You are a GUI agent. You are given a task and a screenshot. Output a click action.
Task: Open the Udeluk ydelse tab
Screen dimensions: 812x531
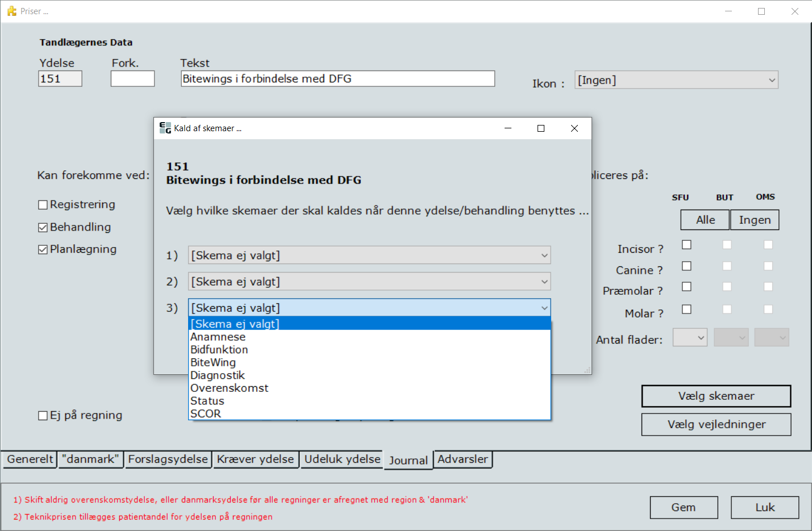click(342, 459)
